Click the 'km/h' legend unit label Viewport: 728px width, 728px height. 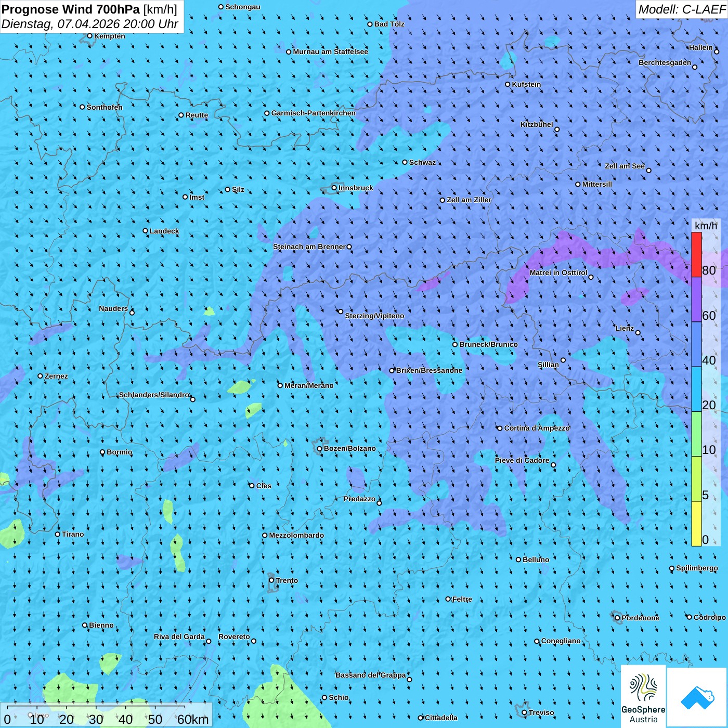706,225
